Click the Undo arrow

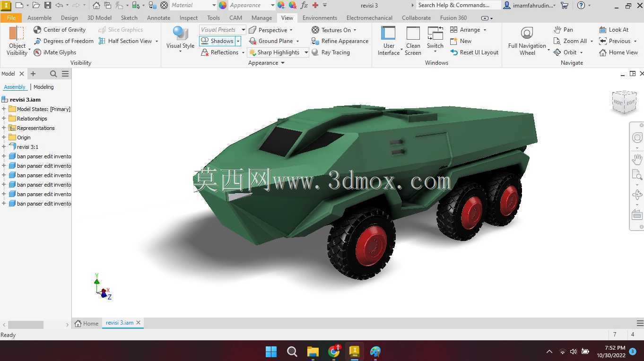[59, 5]
